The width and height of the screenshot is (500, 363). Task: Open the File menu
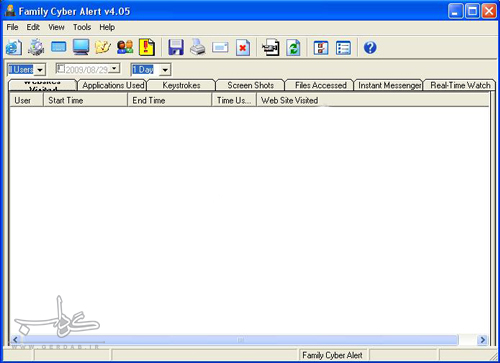click(x=12, y=27)
